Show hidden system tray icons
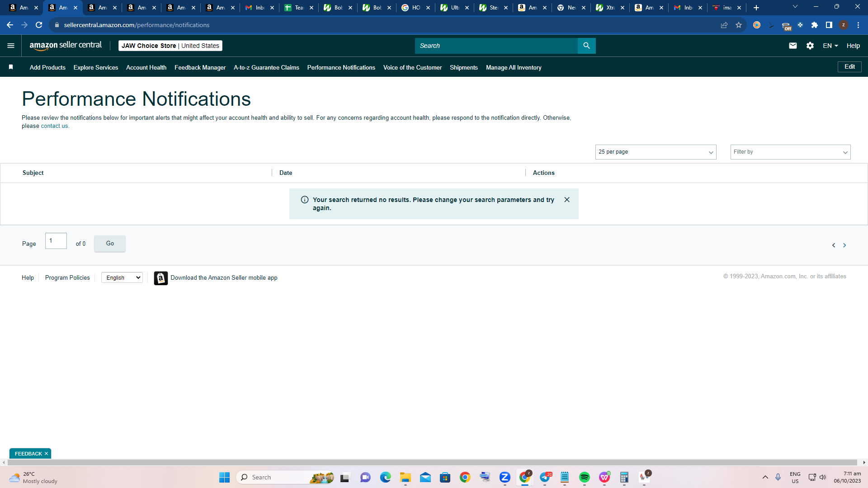 (765, 477)
